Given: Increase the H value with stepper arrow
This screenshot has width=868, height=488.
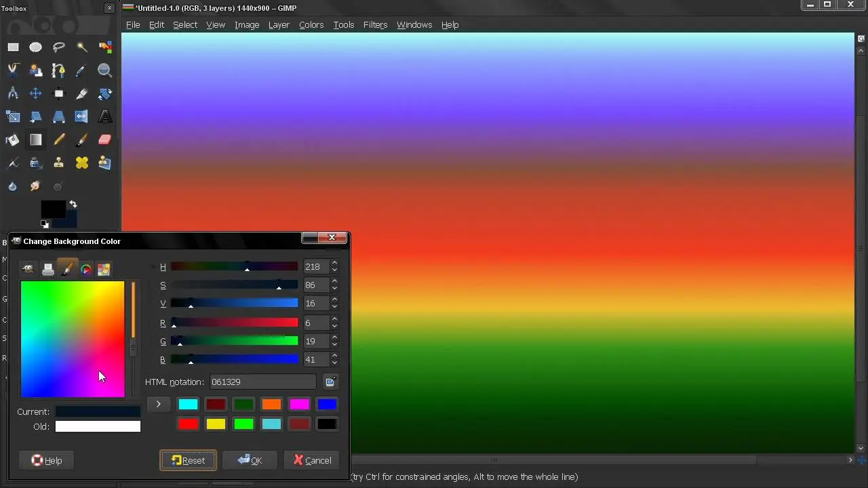Looking at the screenshot, I should pyautogui.click(x=334, y=263).
